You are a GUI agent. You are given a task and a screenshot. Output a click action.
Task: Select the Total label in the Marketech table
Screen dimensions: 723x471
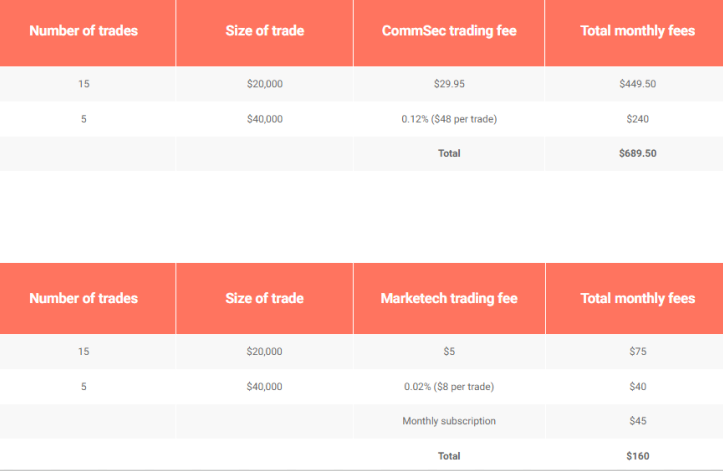(449, 456)
